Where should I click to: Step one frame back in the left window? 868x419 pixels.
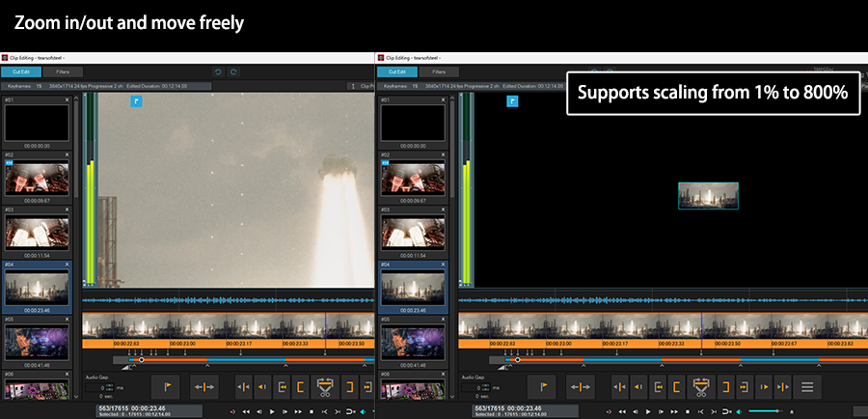click(x=259, y=412)
